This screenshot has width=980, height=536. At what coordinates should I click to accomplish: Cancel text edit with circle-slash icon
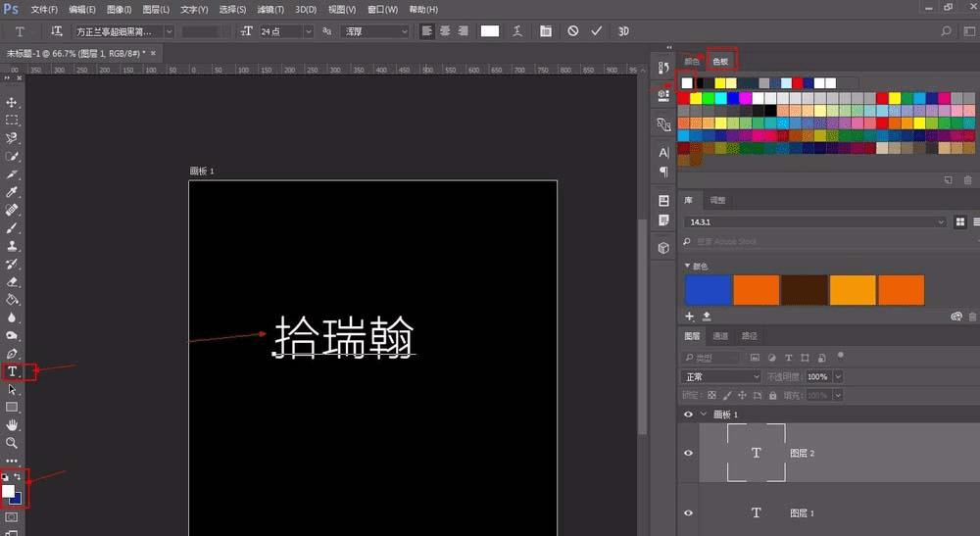(x=572, y=31)
